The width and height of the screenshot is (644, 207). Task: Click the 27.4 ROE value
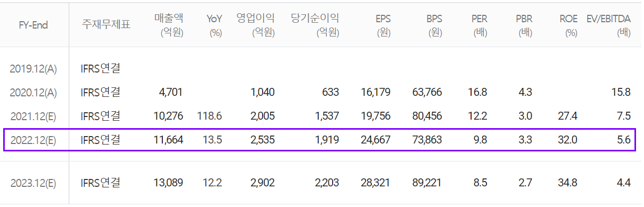(x=568, y=116)
